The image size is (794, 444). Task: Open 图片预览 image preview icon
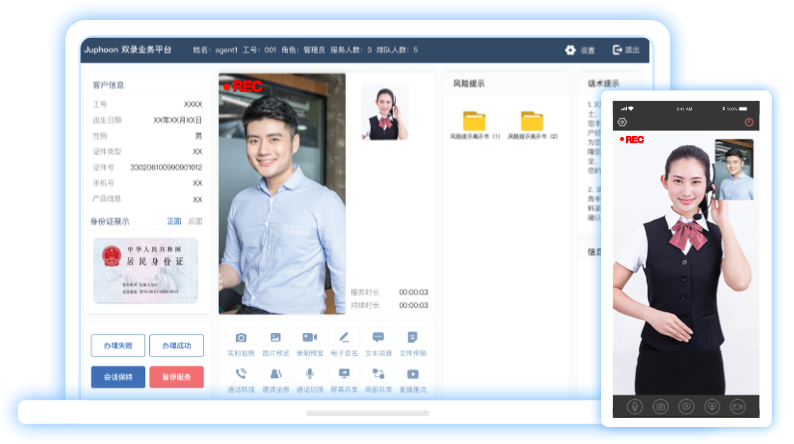coord(275,338)
